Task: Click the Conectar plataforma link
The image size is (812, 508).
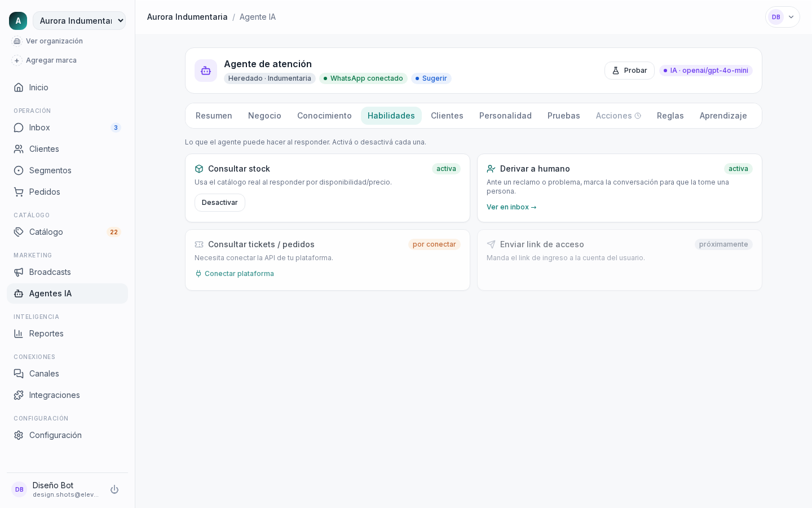Action: (x=235, y=274)
